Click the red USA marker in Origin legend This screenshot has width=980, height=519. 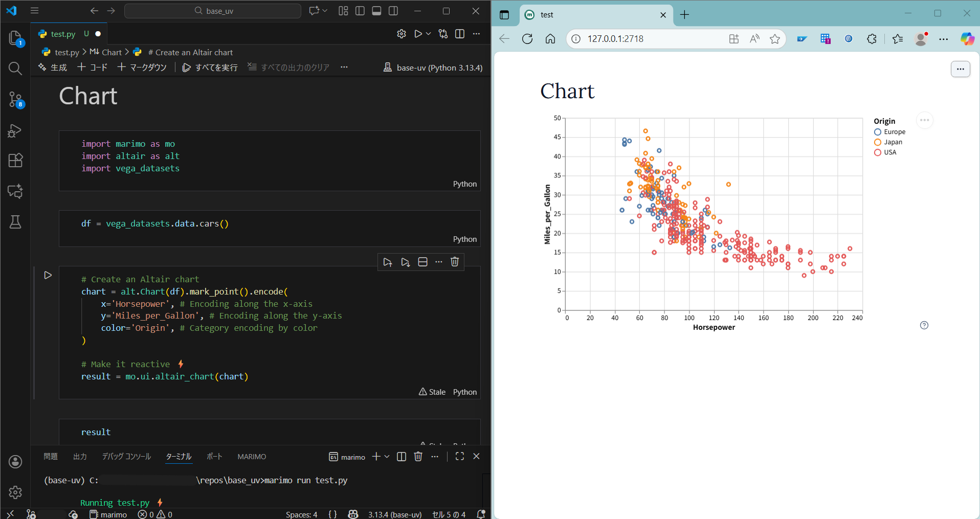click(878, 152)
